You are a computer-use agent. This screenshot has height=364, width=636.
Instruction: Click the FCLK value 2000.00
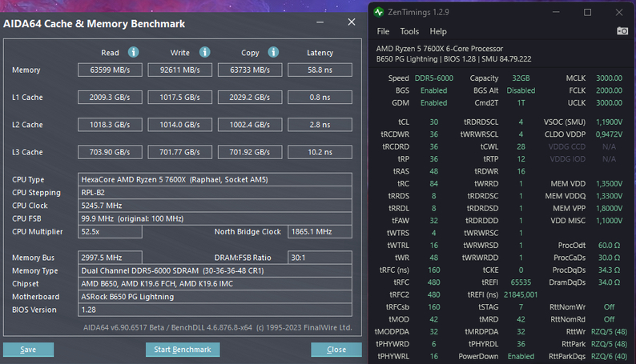click(x=609, y=90)
